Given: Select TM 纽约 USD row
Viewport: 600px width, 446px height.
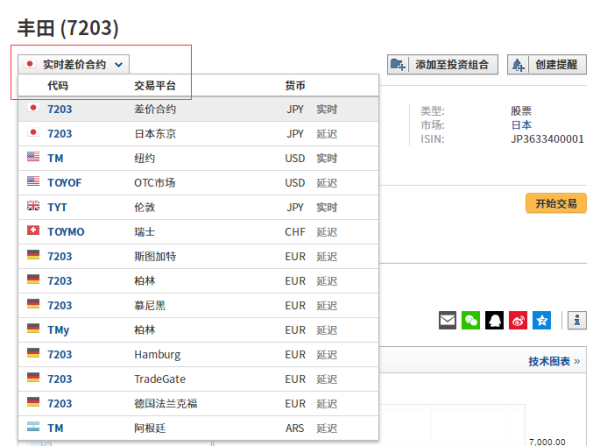Looking at the screenshot, I should coord(198,158).
